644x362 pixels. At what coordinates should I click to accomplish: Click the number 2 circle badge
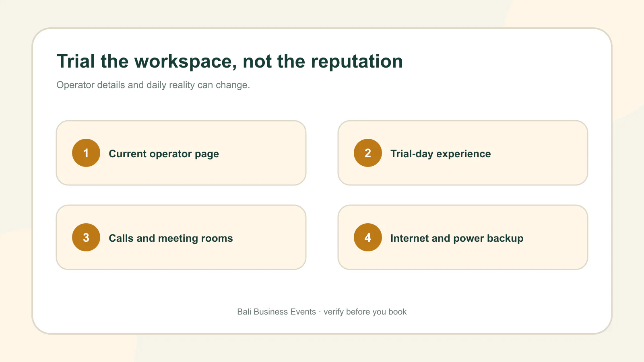point(368,153)
